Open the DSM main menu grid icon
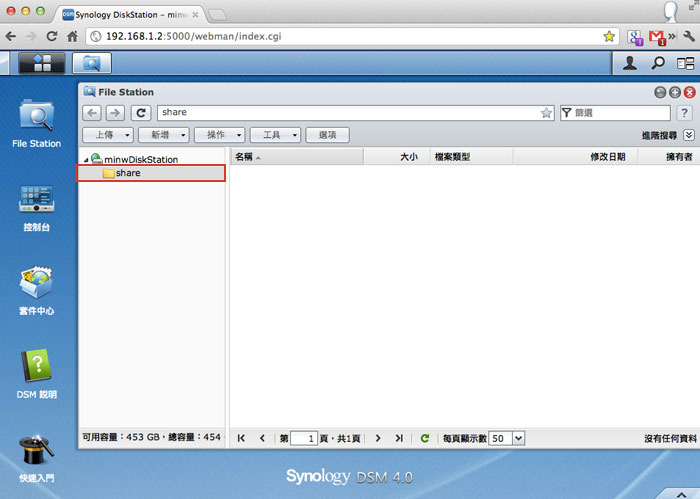 42,63
